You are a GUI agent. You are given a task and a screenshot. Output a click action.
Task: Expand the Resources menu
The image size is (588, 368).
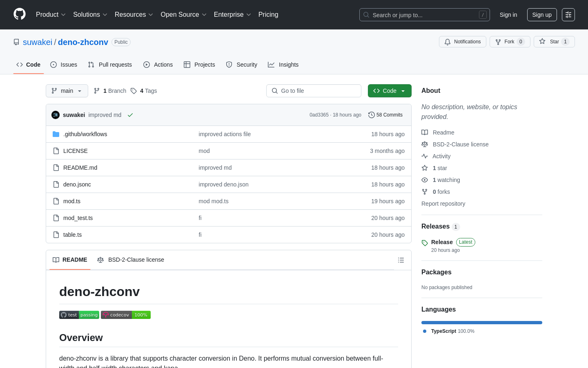(134, 15)
